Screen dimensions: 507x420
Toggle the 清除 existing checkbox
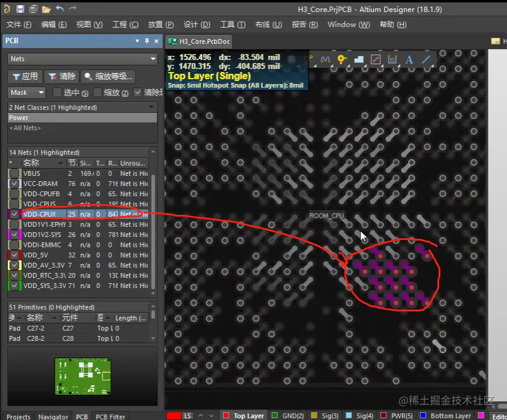[x=137, y=93]
